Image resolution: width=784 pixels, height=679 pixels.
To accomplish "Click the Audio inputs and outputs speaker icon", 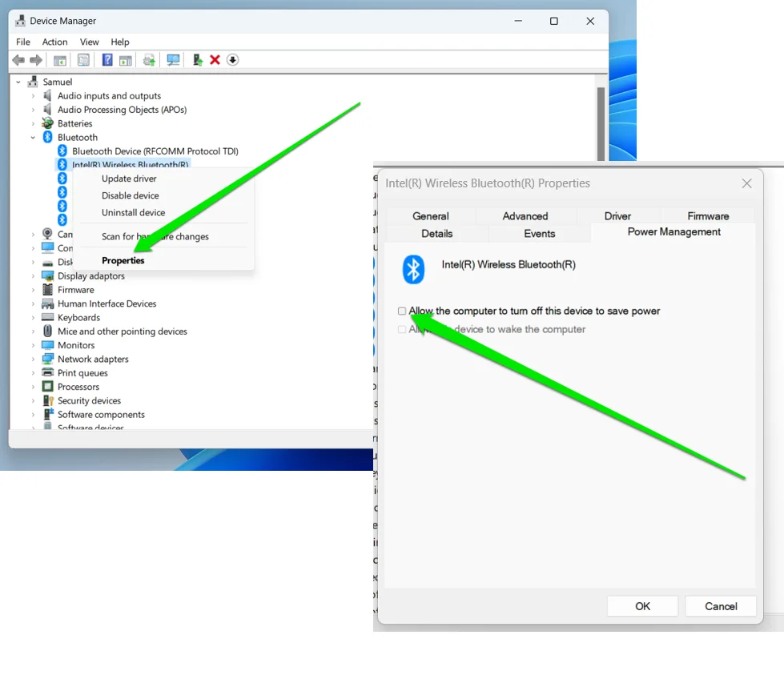I will [47, 95].
